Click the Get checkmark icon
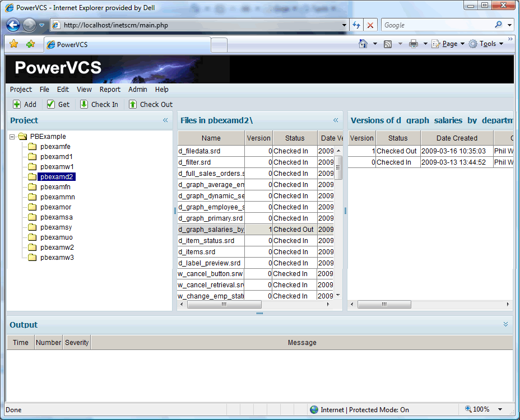 pos(51,104)
